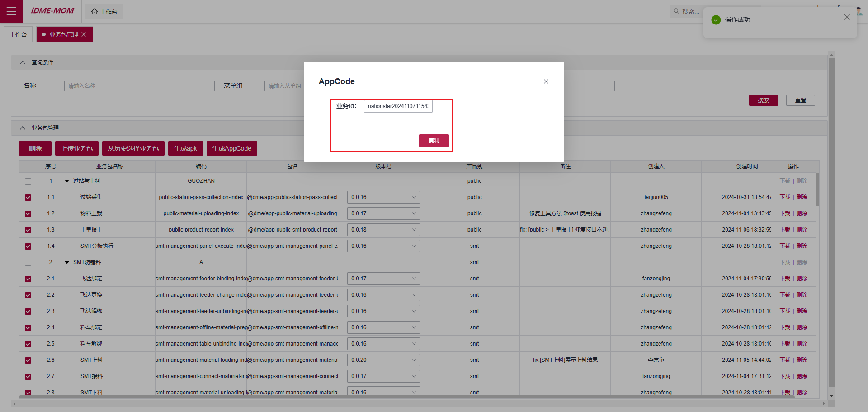Click the green success check icon
Image resolution: width=868 pixels, height=412 pixels.
point(716,20)
